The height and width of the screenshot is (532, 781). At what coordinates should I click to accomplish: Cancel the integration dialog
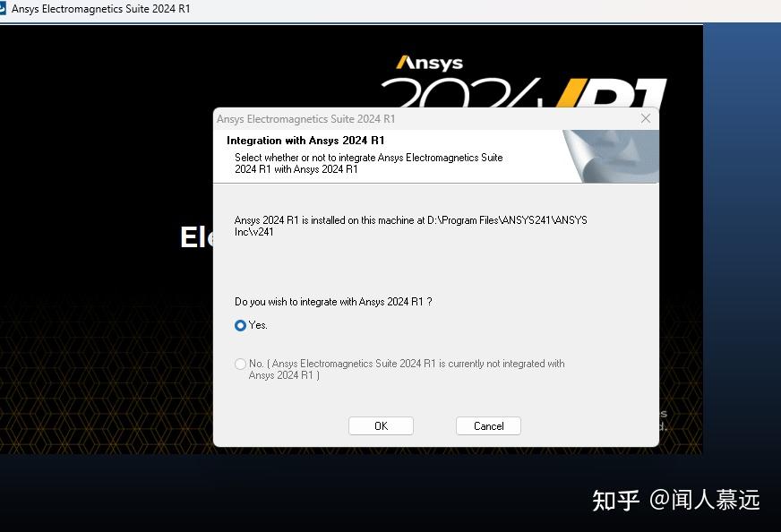(x=488, y=425)
